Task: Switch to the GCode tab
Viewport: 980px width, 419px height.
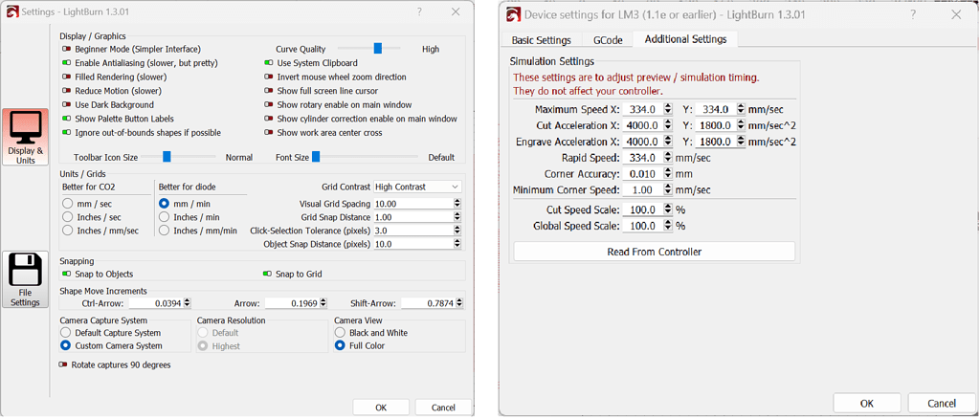Action: click(608, 40)
